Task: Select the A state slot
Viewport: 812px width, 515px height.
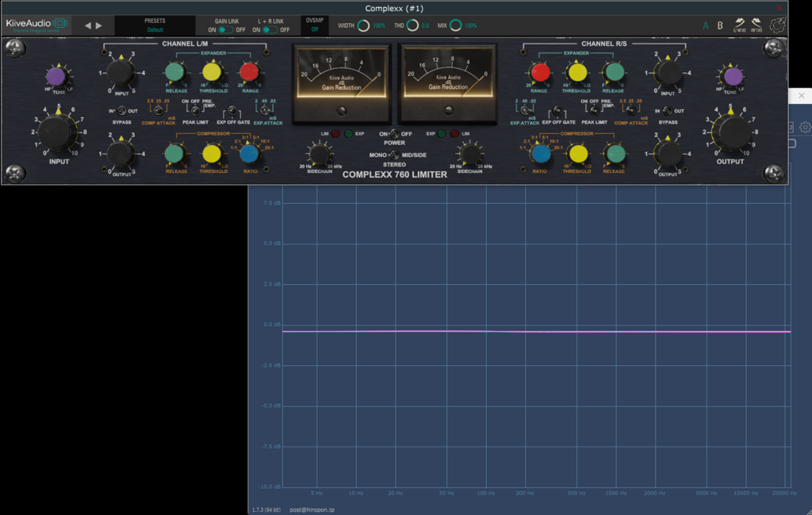Action: click(x=705, y=25)
